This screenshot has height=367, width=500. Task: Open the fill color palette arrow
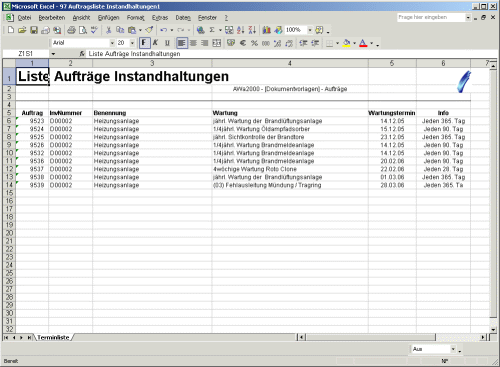click(x=354, y=43)
